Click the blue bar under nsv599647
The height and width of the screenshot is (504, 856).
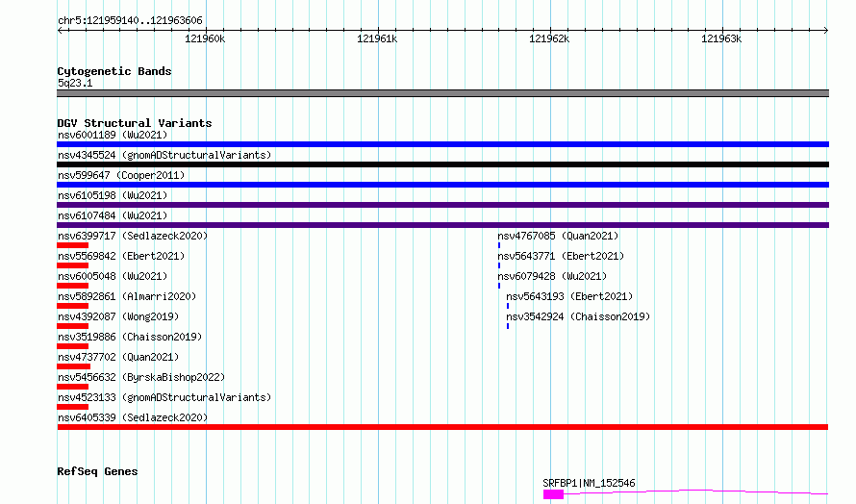coord(442,185)
